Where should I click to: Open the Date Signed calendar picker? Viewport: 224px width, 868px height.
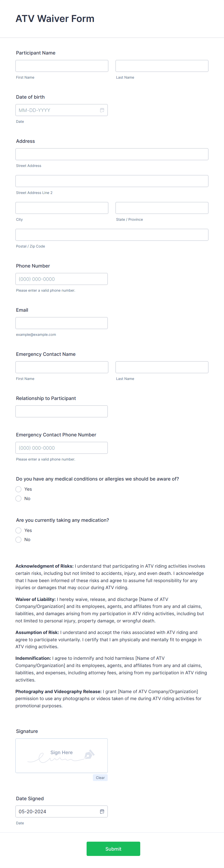click(102, 811)
